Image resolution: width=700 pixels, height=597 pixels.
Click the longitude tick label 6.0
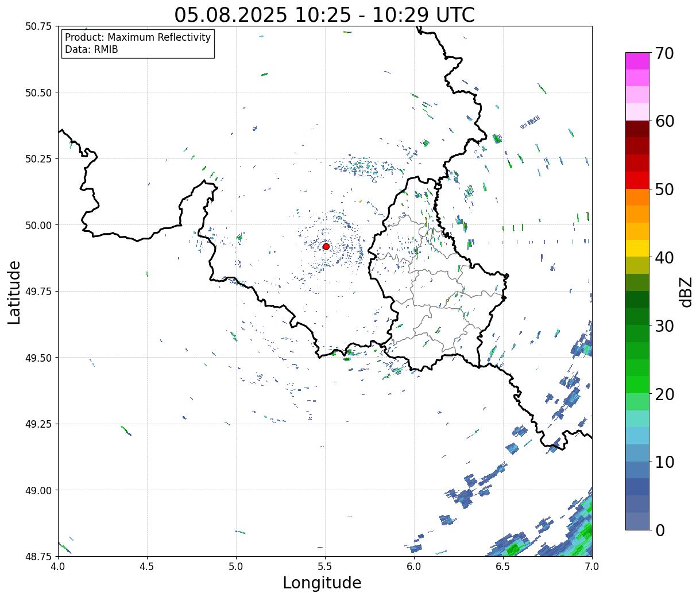[414, 567]
